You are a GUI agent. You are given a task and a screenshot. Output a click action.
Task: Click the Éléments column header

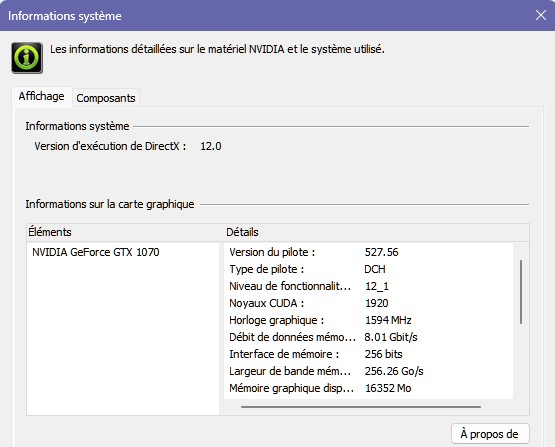click(50, 232)
